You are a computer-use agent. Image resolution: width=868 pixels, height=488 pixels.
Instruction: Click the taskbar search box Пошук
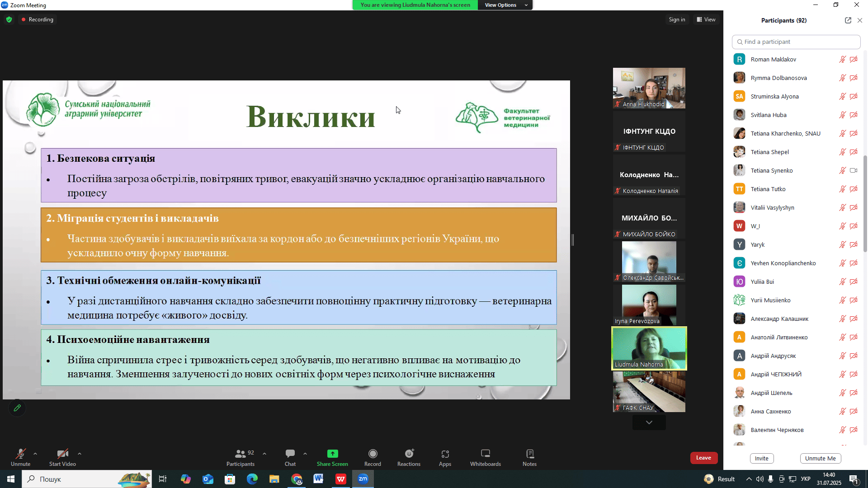coord(87,479)
